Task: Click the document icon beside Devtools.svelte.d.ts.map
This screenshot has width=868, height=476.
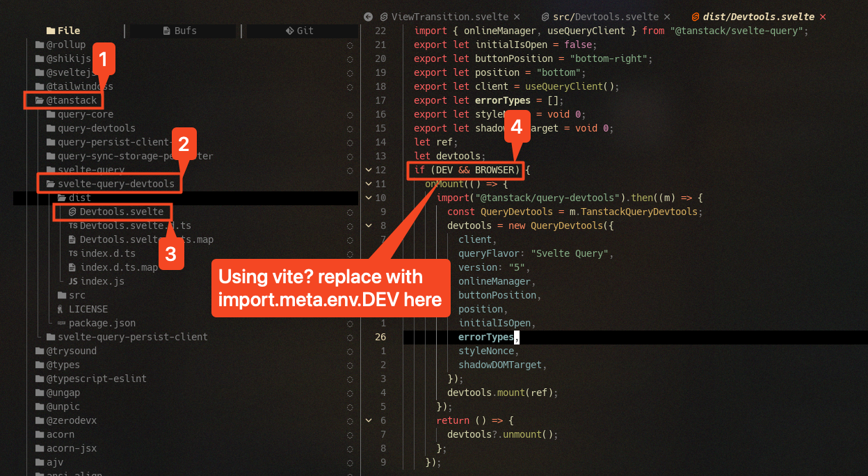Action: tap(73, 239)
